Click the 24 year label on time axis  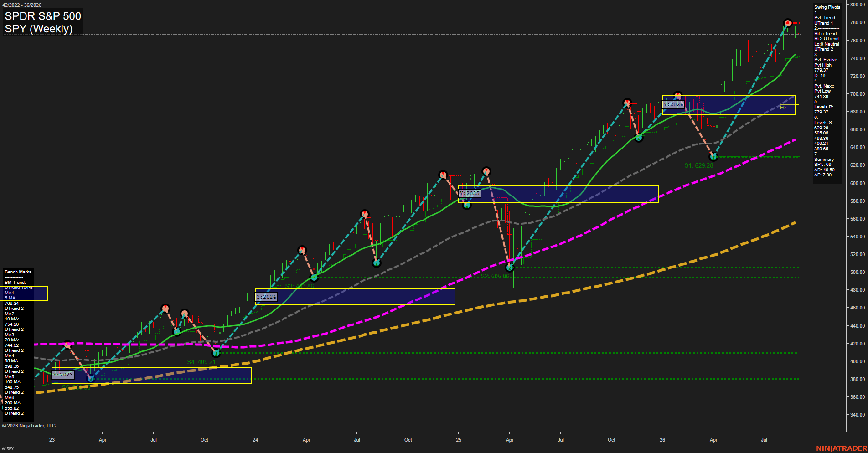[x=255, y=440]
